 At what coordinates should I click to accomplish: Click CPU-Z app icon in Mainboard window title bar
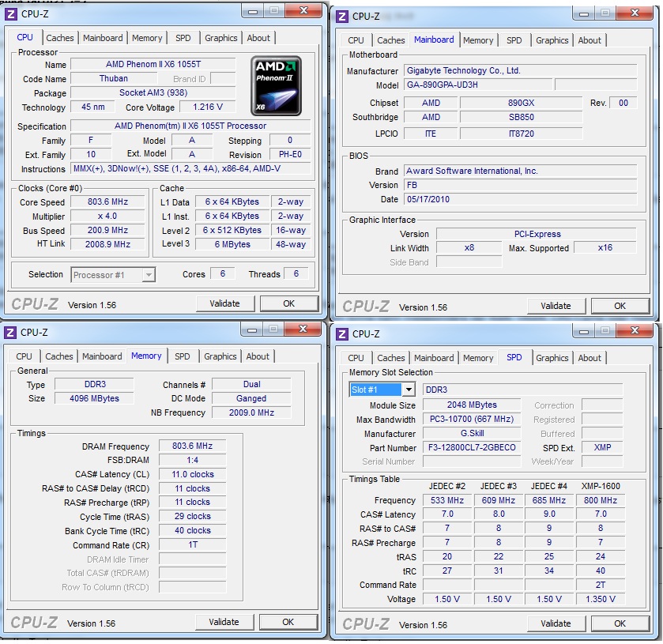(x=342, y=17)
